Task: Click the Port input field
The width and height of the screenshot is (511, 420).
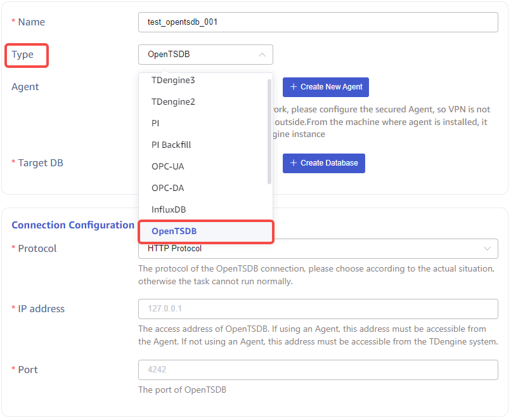Action: tap(318, 370)
